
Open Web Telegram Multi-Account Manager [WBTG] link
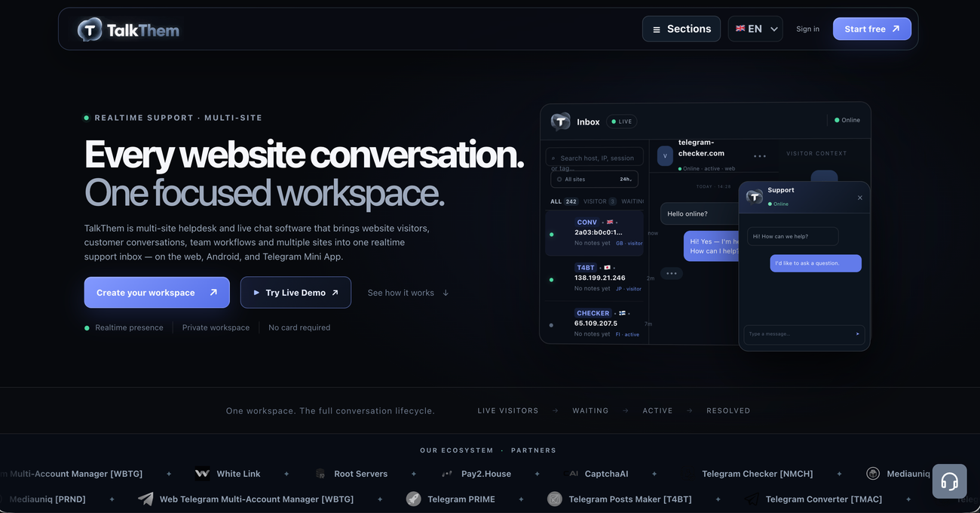tap(256, 499)
